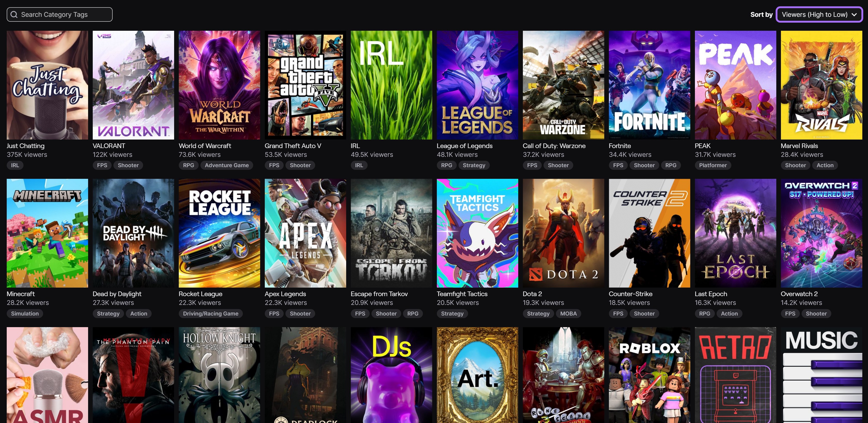Open the VALORANT cover art
The height and width of the screenshot is (423, 868).
(x=133, y=85)
